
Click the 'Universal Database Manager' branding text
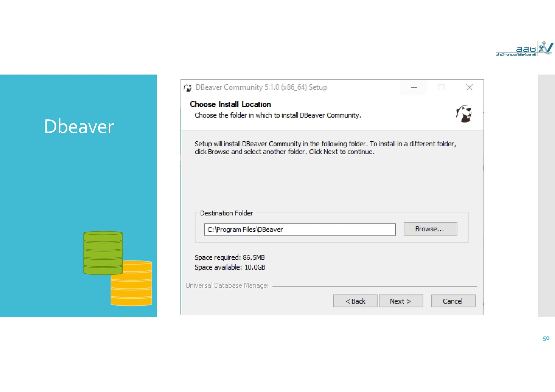click(x=227, y=286)
